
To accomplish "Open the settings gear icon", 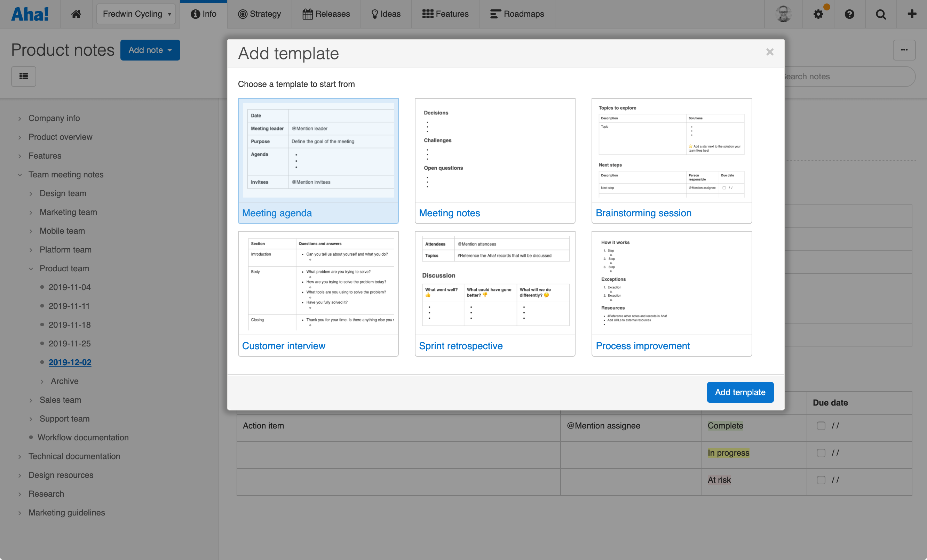I will (818, 14).
